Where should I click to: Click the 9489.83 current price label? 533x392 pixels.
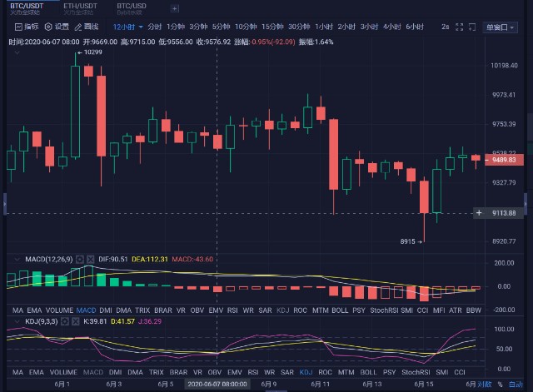(x=501, y=160)
